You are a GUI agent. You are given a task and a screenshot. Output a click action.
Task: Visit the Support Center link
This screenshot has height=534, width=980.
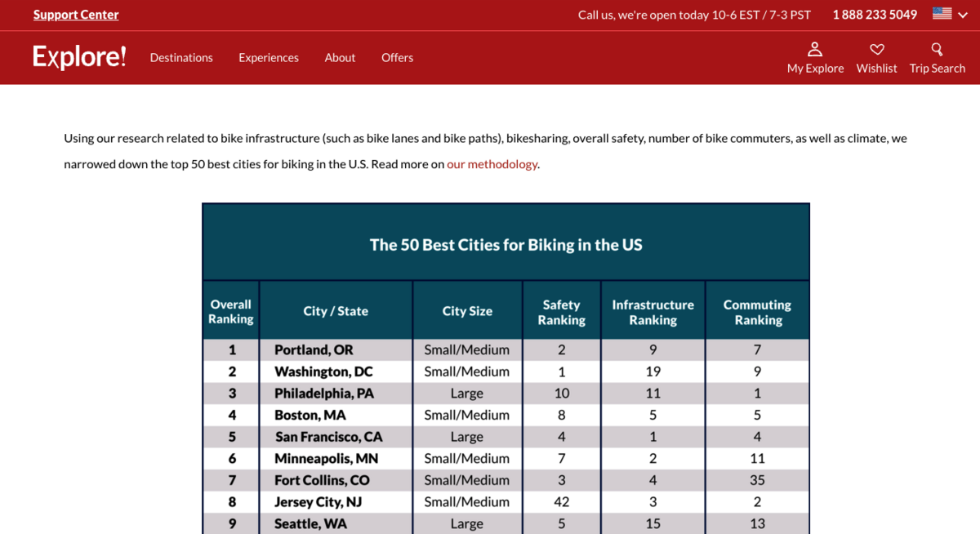click(76, 15)
